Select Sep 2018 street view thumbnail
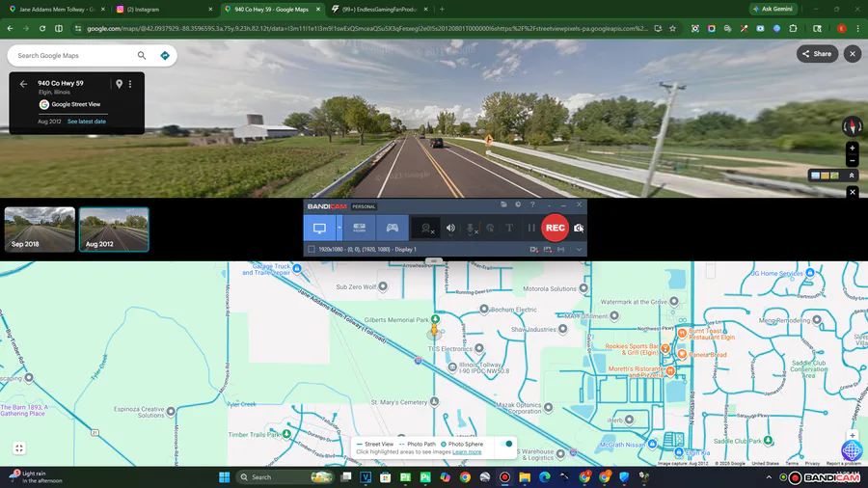Image resolution: width=868 pixels, height=488 pixels. point(40,230)
